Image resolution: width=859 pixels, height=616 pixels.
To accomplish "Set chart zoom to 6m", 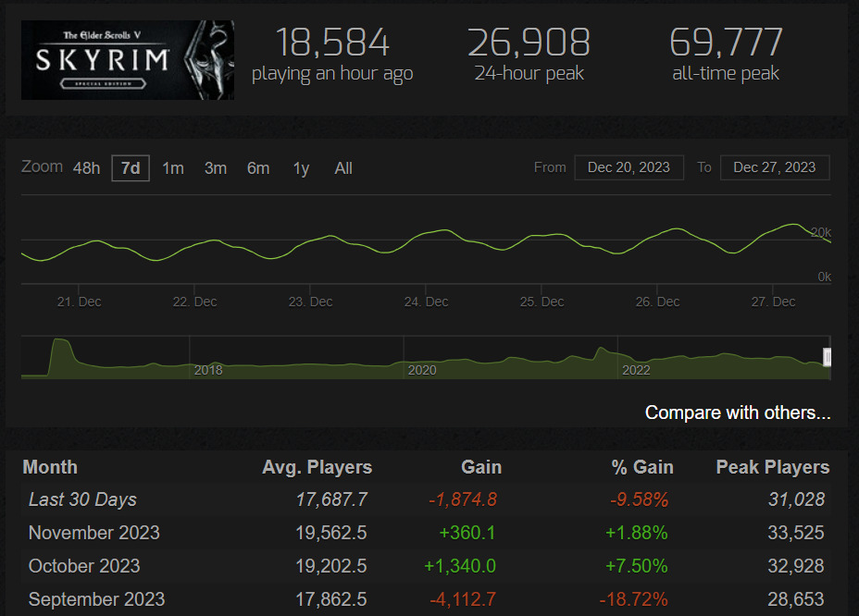I will 258,168.
